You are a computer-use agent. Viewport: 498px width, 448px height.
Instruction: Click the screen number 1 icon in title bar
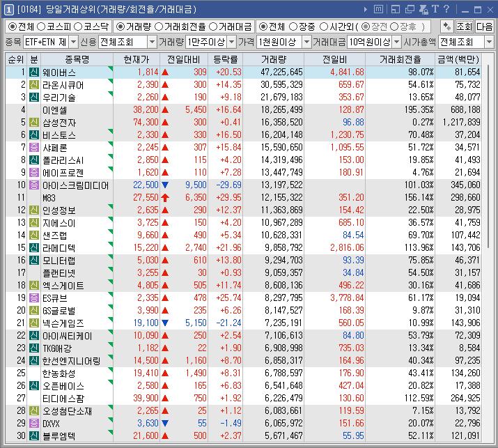pos(9,10)
